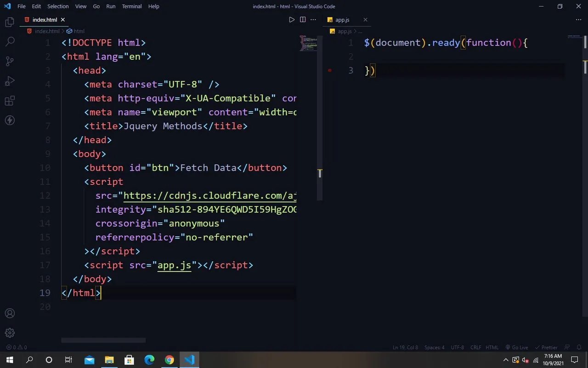Change encoding via UTF-8 status item

click(x=457, y=347)
